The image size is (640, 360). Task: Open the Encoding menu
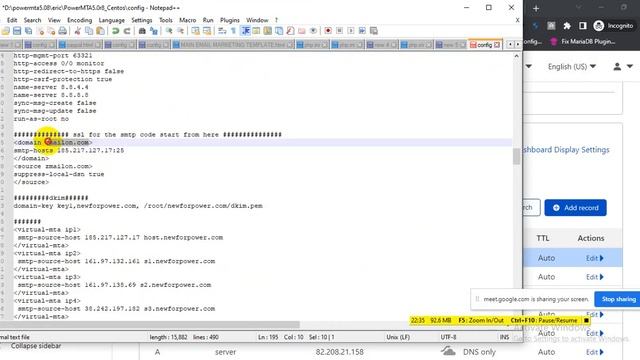point(80,20)
